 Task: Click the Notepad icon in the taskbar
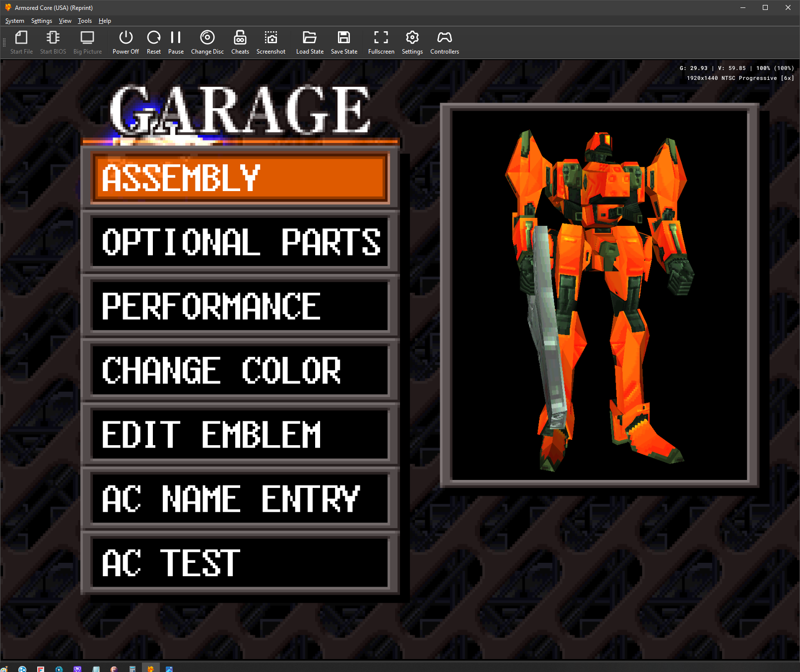(96, 669)
